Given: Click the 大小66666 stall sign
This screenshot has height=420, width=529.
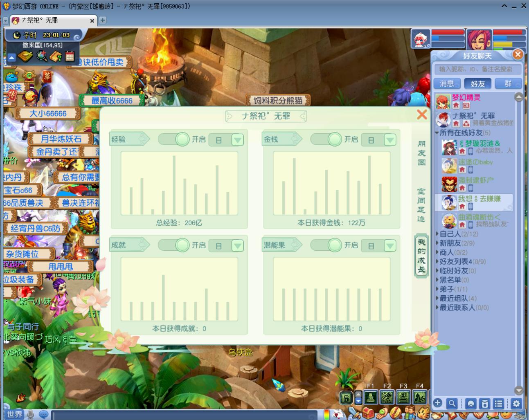Looking at the screenshot, I should coord(47,114).
